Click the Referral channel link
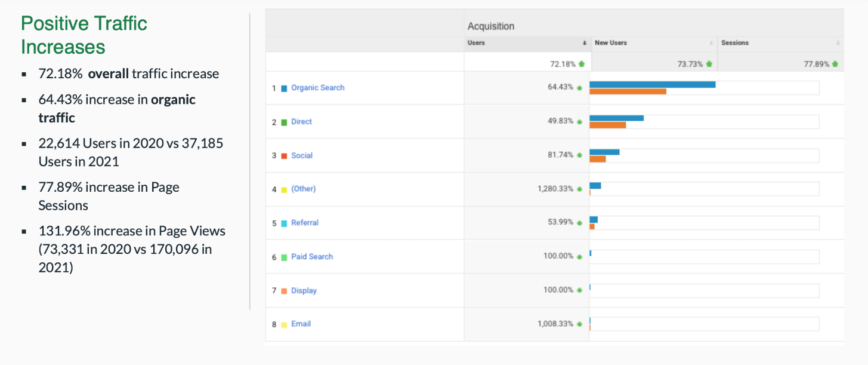Image resolution: width=868 pixels, height=365 pixels. pyautogui.click(x=305, y=223)
